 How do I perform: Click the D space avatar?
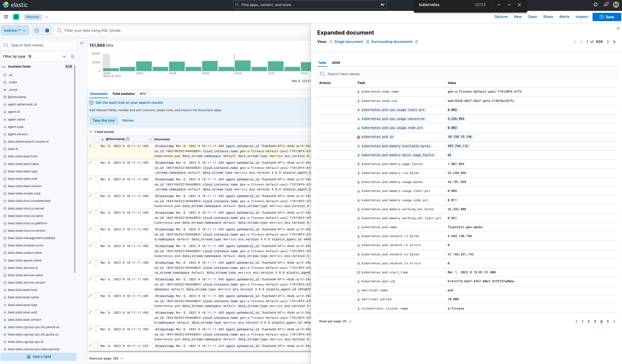pyautogui.click(x=16, y=17)
